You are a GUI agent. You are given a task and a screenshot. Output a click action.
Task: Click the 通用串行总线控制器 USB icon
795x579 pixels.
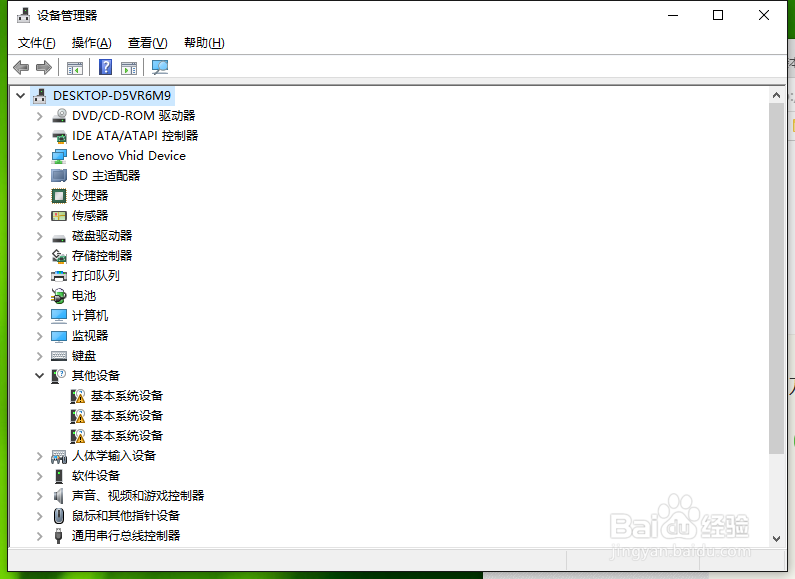(x=58, y=536)
